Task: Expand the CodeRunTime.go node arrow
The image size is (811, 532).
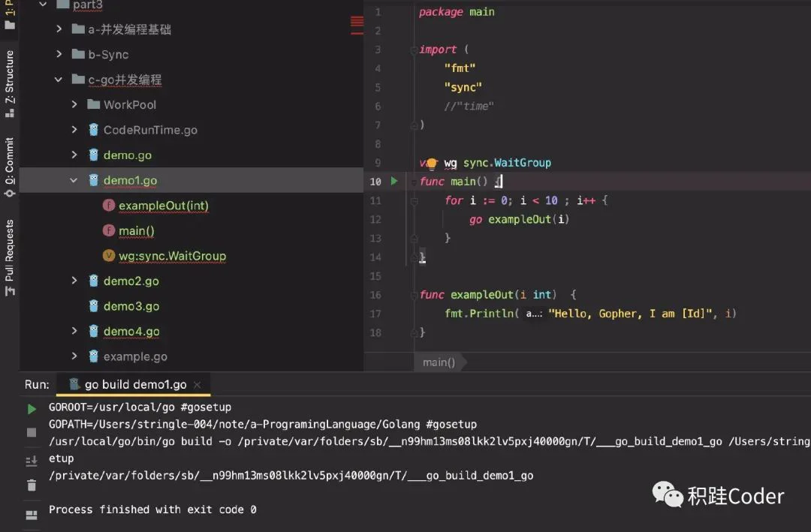Action: [x=74, y=129]
